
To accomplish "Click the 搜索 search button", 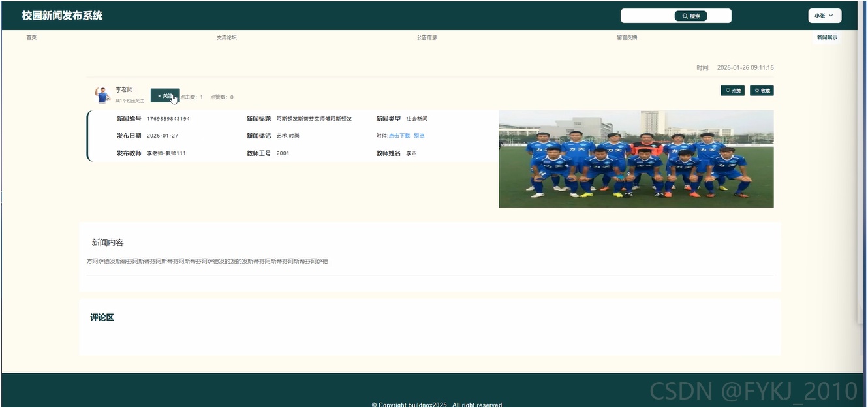I will point(690,16).
